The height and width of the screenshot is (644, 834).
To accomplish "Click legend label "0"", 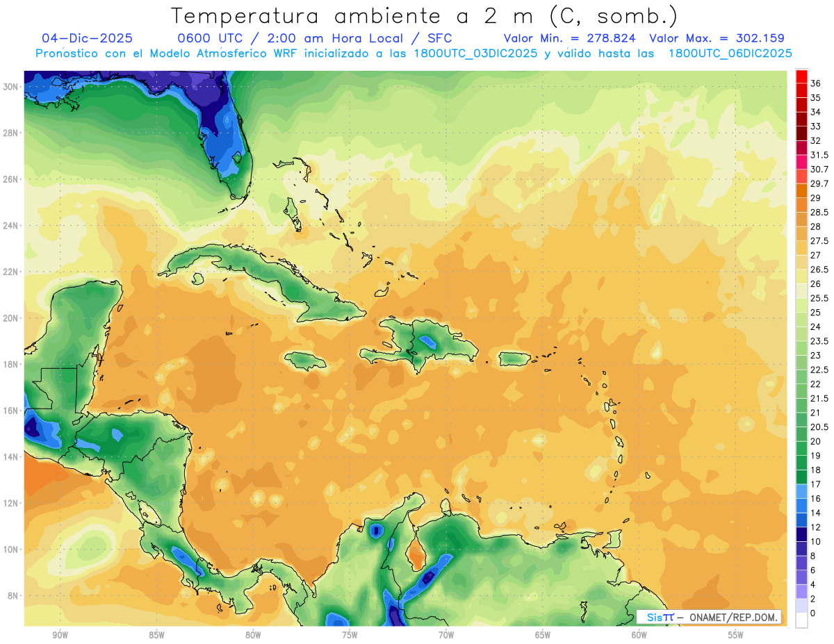I will point(813,613).
